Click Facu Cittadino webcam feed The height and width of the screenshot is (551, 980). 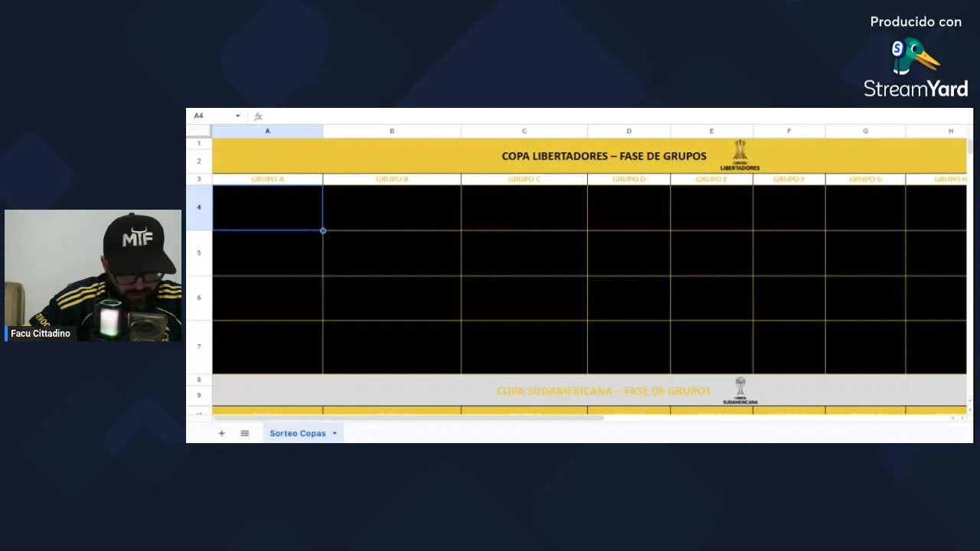click(x=93, y=275)
